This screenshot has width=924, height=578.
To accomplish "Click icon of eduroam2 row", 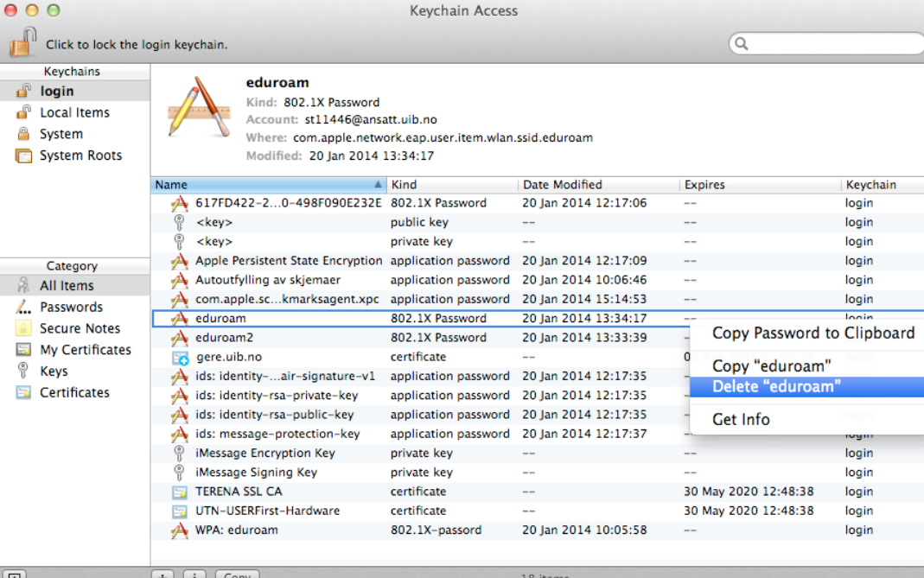I will click(x=179, y=338).
